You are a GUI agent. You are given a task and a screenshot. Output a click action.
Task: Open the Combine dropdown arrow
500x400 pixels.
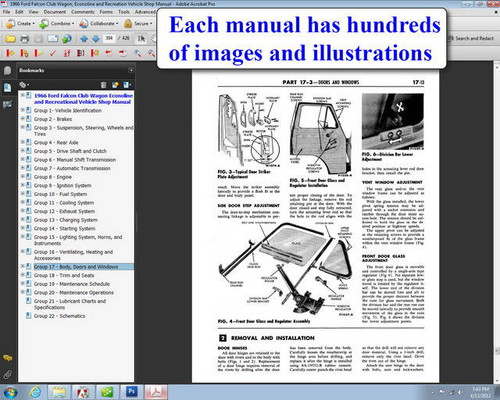click(x=73, y=24)
